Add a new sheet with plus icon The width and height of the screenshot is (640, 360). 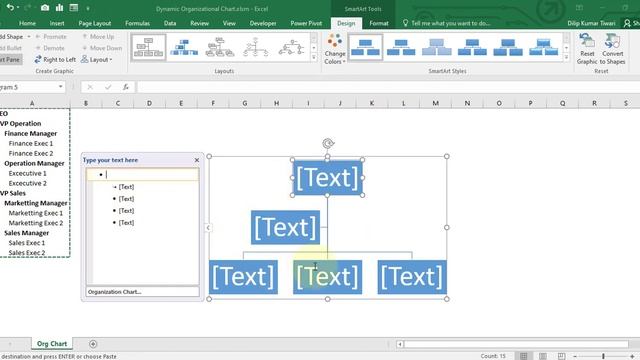pyautogui.click(x=93, y=344)
